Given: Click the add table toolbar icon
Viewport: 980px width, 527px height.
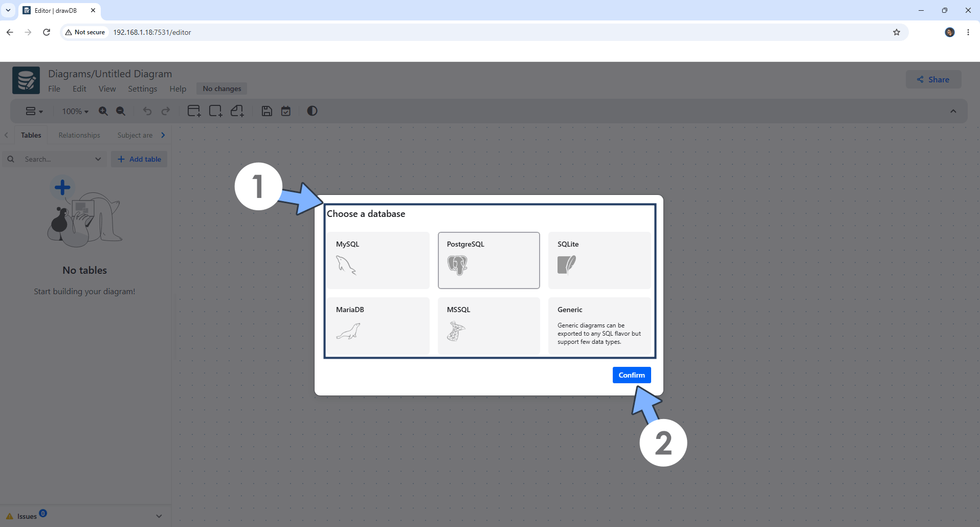Looking at the screenshot, I should [x=194, y=111].
